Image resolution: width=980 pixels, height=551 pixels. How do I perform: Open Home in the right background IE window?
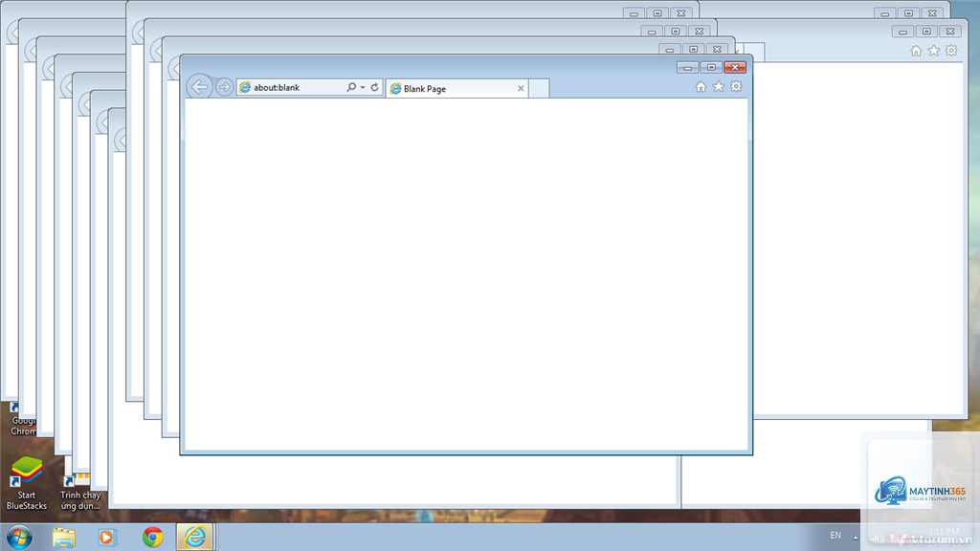pos(916,51)
